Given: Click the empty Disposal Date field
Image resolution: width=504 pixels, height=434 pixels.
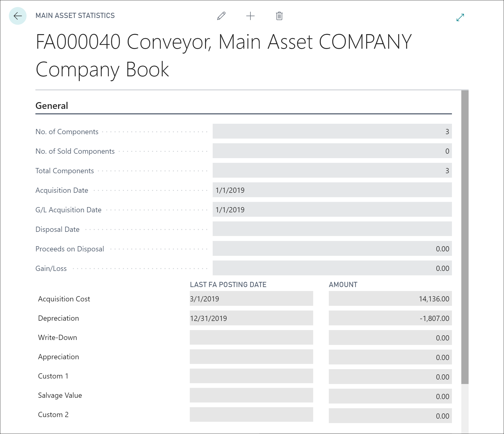Looking at the screenshot, I should click(x=332, y=229).
